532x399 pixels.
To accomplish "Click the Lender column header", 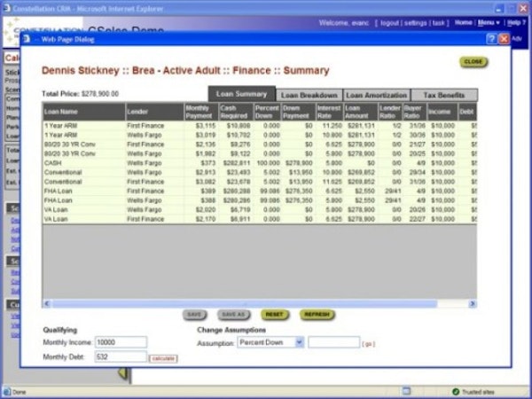I will [x=154, y=112].
